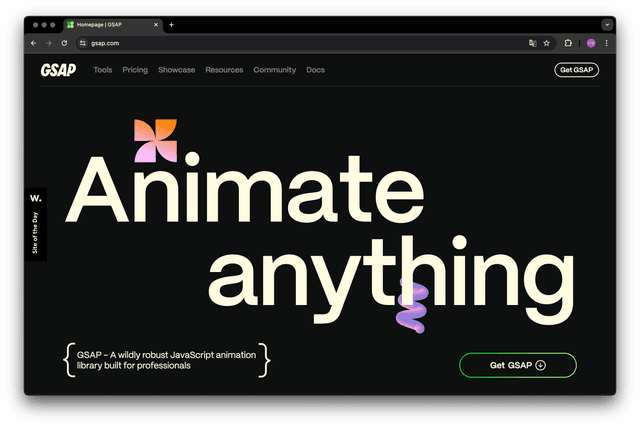Click the green-outlined Get GSAP download button
Viewport: 640px width, 427px height.
point(518,365)
